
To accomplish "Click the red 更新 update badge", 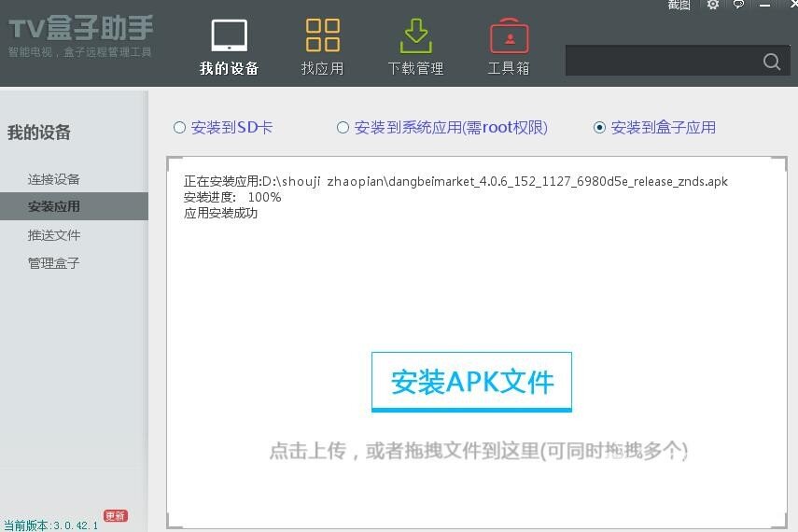I will (116, 515).
